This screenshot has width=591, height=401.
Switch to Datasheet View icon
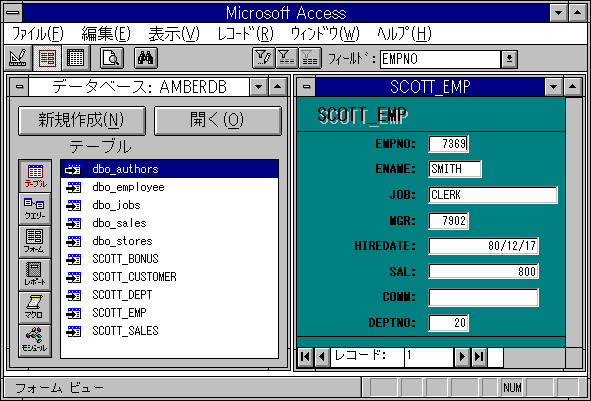pos(76,58)
